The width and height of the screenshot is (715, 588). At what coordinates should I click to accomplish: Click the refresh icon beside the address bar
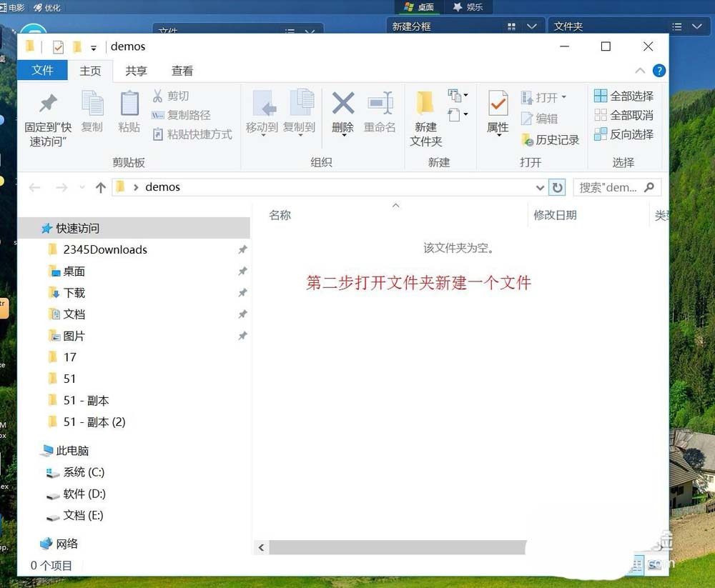click(557, 187)
